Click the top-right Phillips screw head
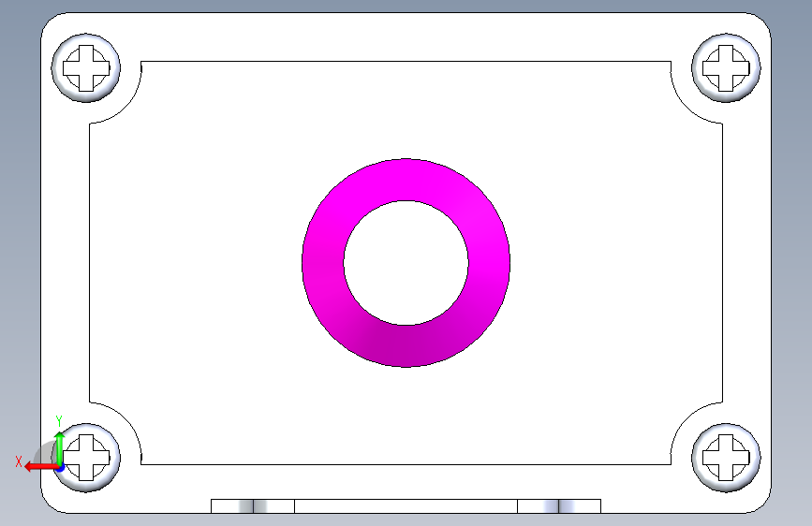 tap(726, 67)
